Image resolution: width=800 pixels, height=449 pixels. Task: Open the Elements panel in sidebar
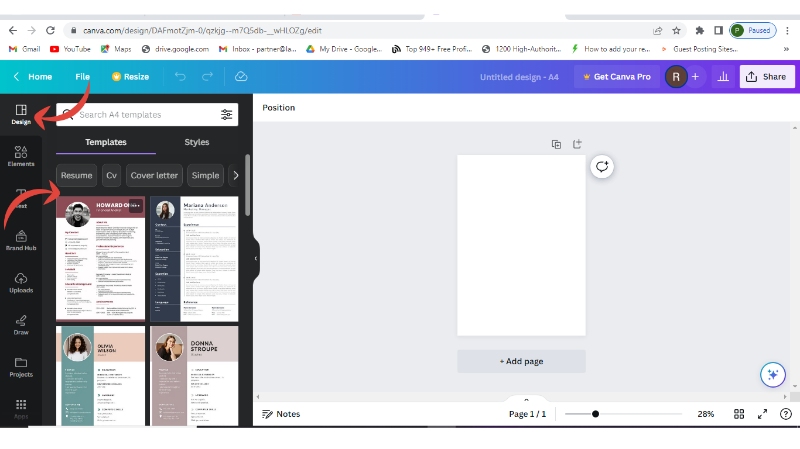[21, 155]
